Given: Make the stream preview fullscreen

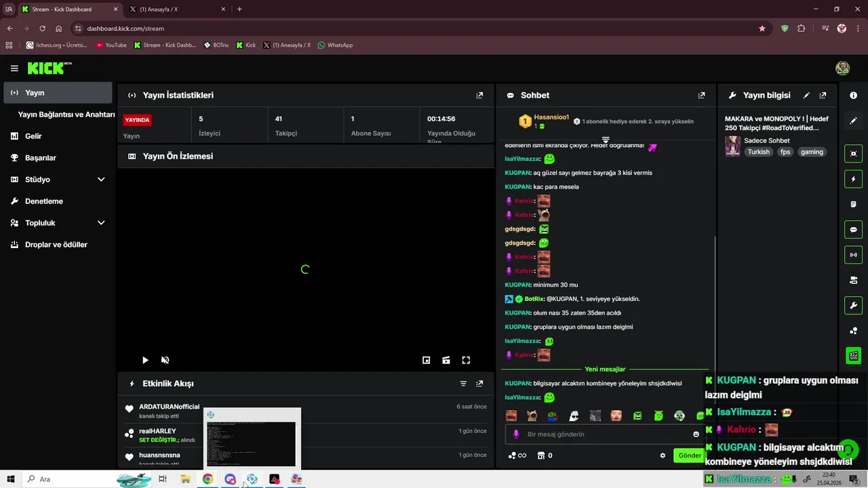Looking at the screenshot, I should point(466,361).
